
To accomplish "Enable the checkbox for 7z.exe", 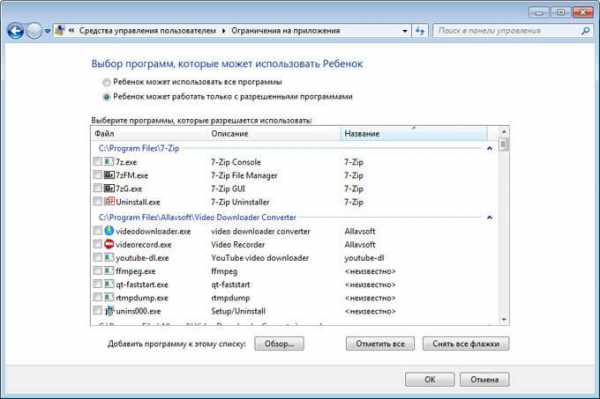I will coord(98,161).
